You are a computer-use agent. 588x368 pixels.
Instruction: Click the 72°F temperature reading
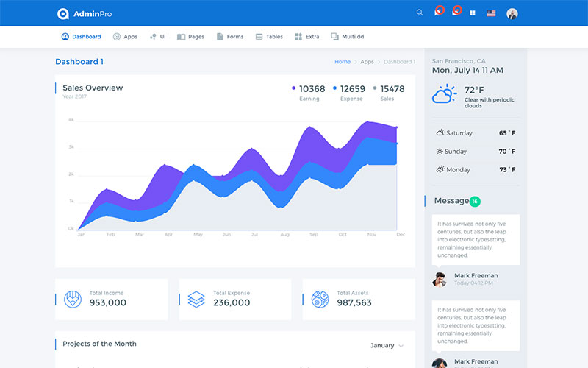pos(474,90)
